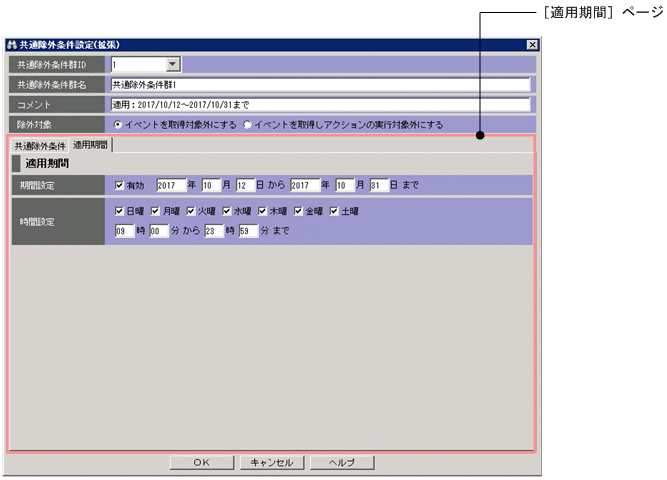Toggle the 日曜 checkbox
The image size is (667, 480).
tap(119, 211)
